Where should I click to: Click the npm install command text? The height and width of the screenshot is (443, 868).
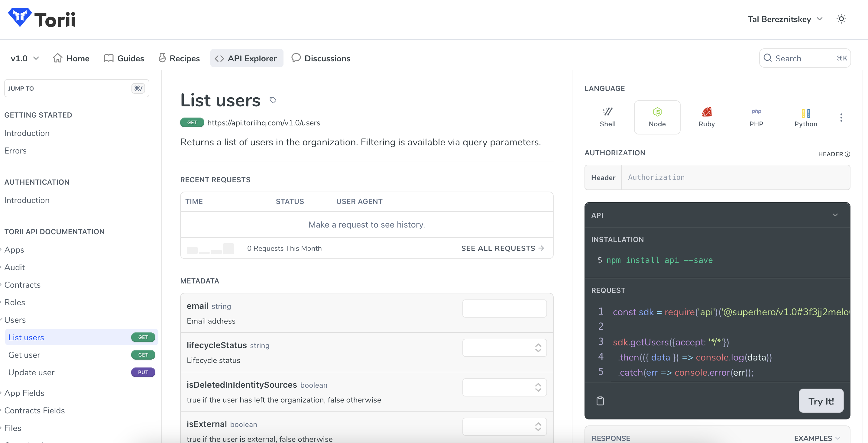click(659, 260)
